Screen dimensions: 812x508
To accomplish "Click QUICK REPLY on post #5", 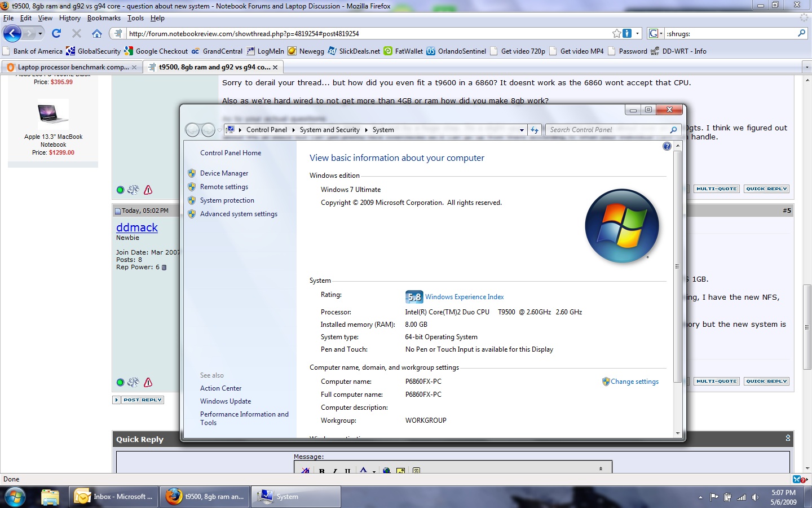I will pos(766,382).
